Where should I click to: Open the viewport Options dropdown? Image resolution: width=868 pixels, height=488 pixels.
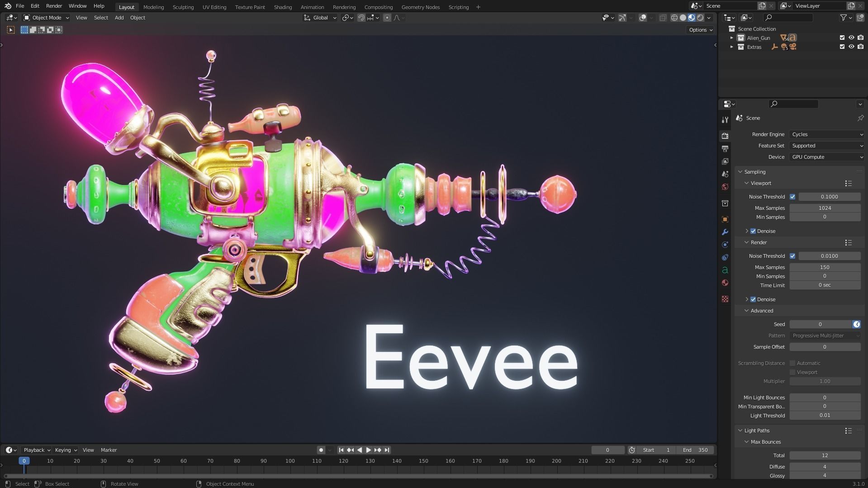coord(701,30)
